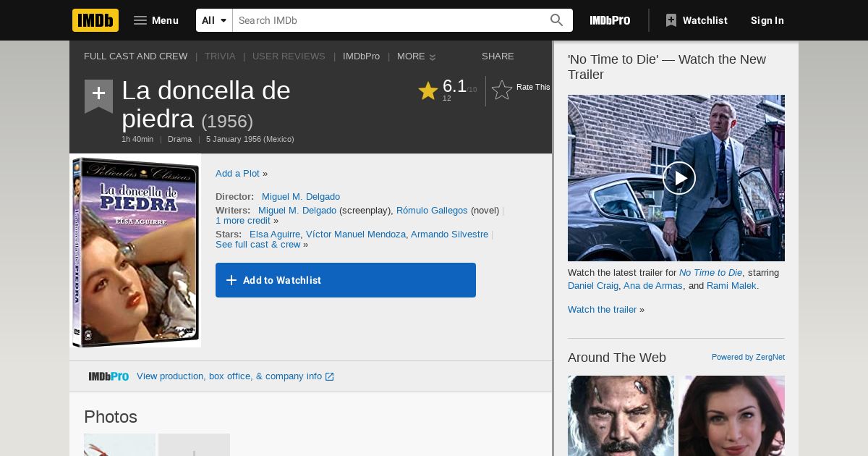
Task: Click director Miguel M. Delgado link
Action: click(x=301, y=197)
